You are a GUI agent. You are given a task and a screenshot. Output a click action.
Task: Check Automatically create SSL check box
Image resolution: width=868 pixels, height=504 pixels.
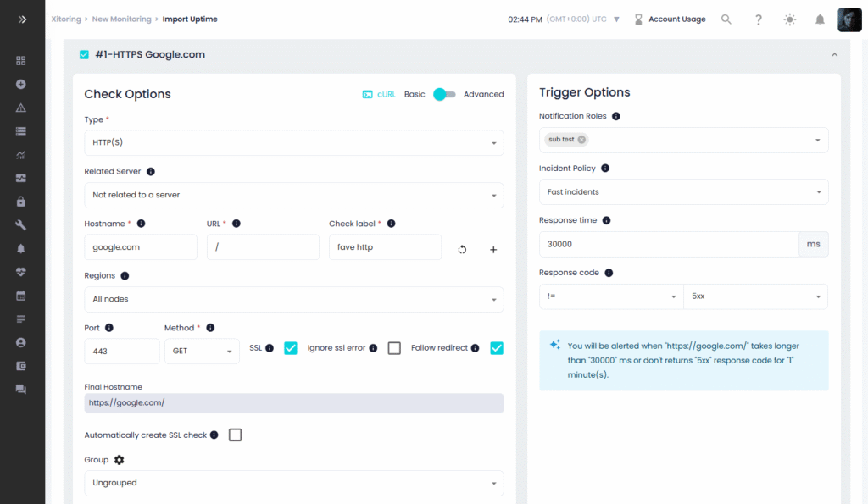click(236, 435)
